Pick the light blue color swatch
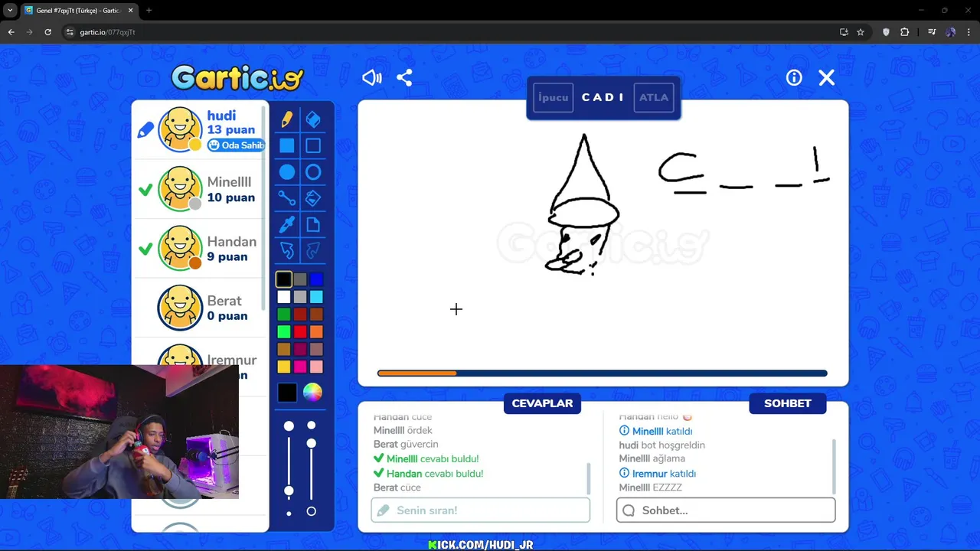 316,297
